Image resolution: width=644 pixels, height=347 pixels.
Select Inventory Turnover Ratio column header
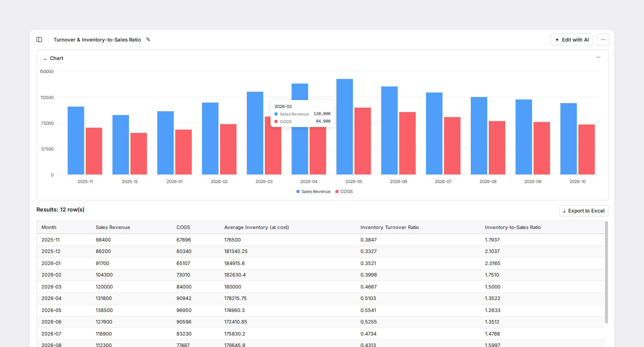389,227
